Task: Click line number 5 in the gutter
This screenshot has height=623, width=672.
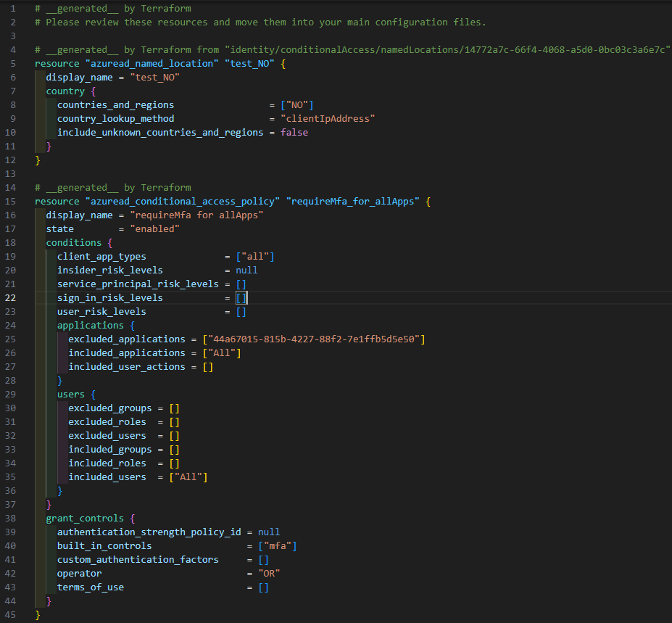Action: 13,64
